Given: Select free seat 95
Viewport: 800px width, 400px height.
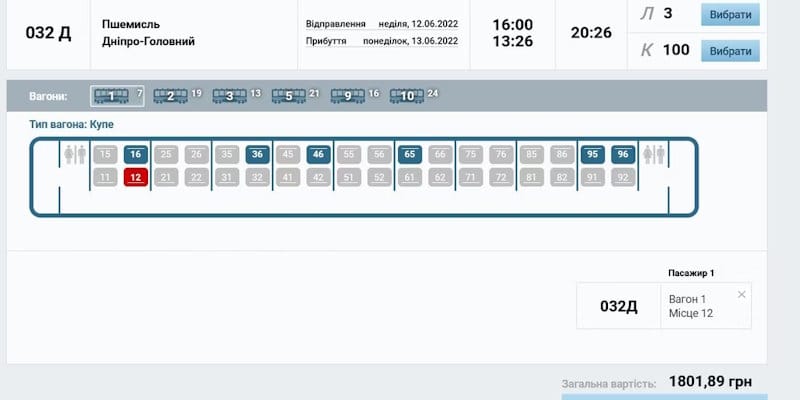Looking at the screenshot, I should pos(593,155).
